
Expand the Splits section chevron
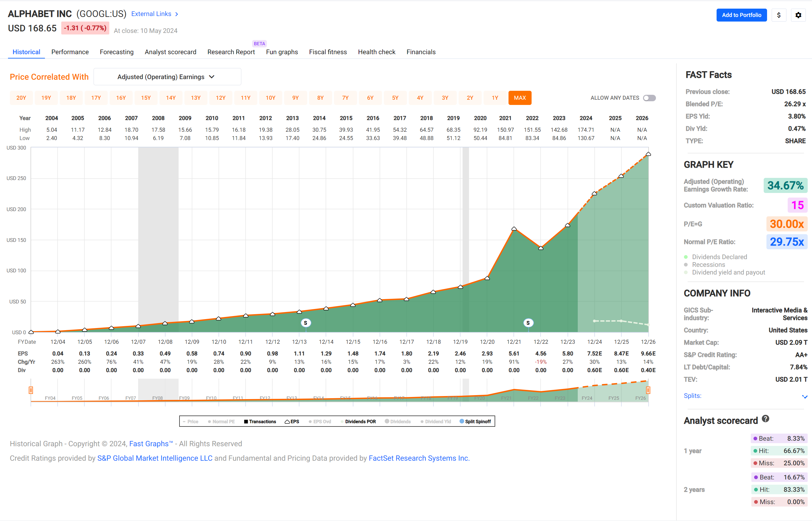pyautogui.click(x=805, y=396)
